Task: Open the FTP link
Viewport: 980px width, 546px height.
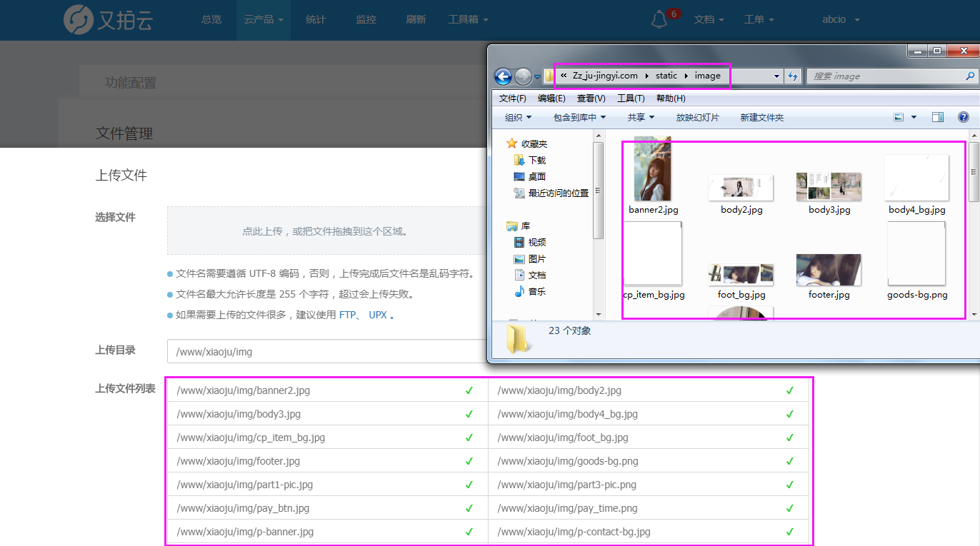Action: 347,315
